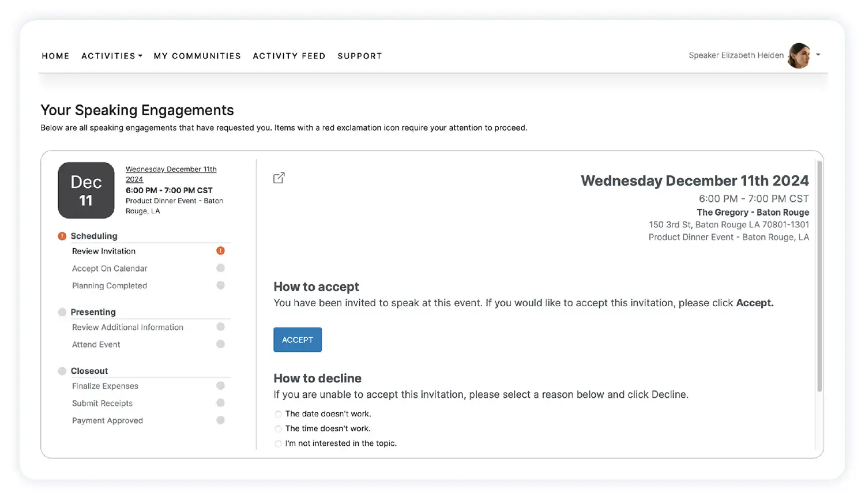The height and width of the screenshot is (504, 865).
Task: Click the Dec 11 calendar date badge
Action: (x=86, y=190)
